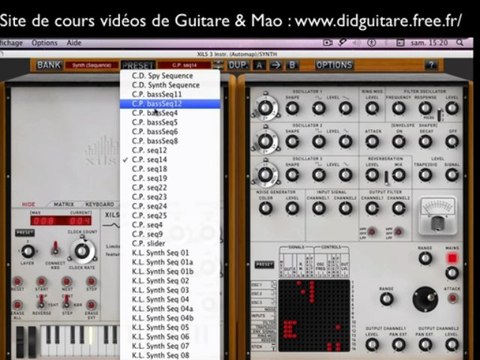Select C.P. seq25 in preset list

click(170, 216)
